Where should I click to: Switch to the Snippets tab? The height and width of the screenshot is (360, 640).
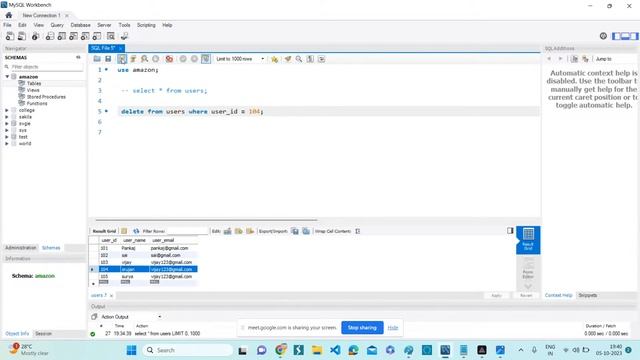pos(587,295)
